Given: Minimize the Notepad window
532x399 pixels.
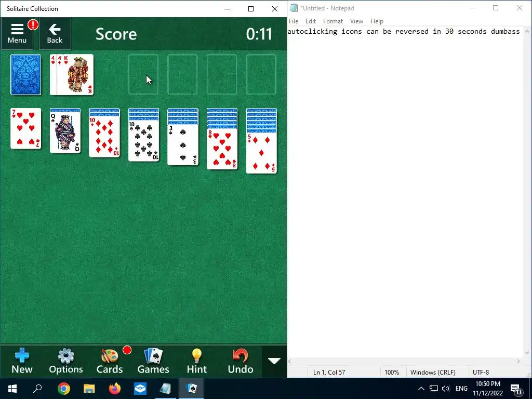Looking at the screenshot, I should point(472,8).
